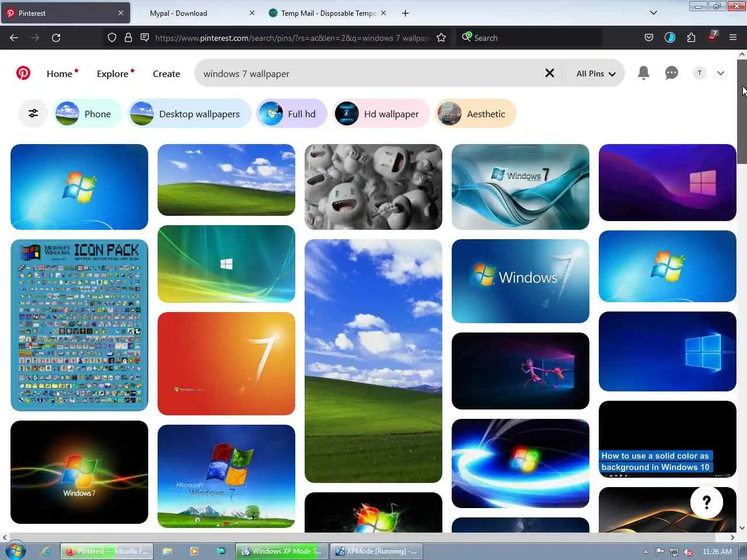Screen dimensions: 747x560
Task: Open the notifications bell
Action: click(644, 73)
